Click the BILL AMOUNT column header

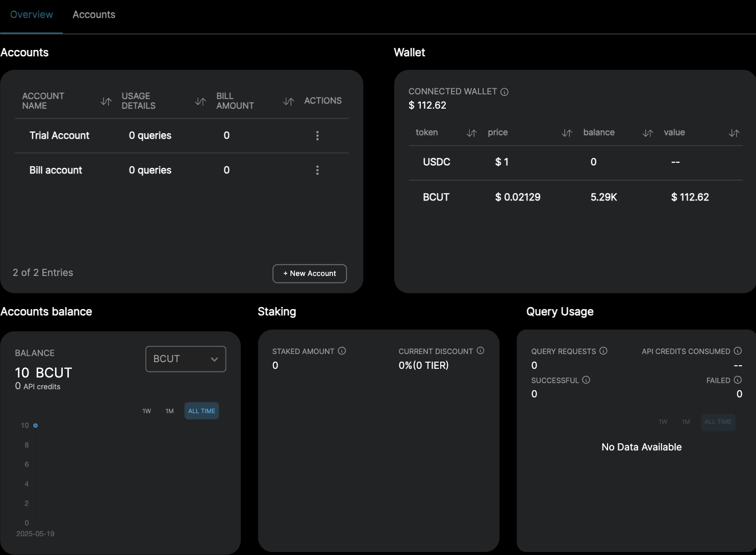pos(235,101)
